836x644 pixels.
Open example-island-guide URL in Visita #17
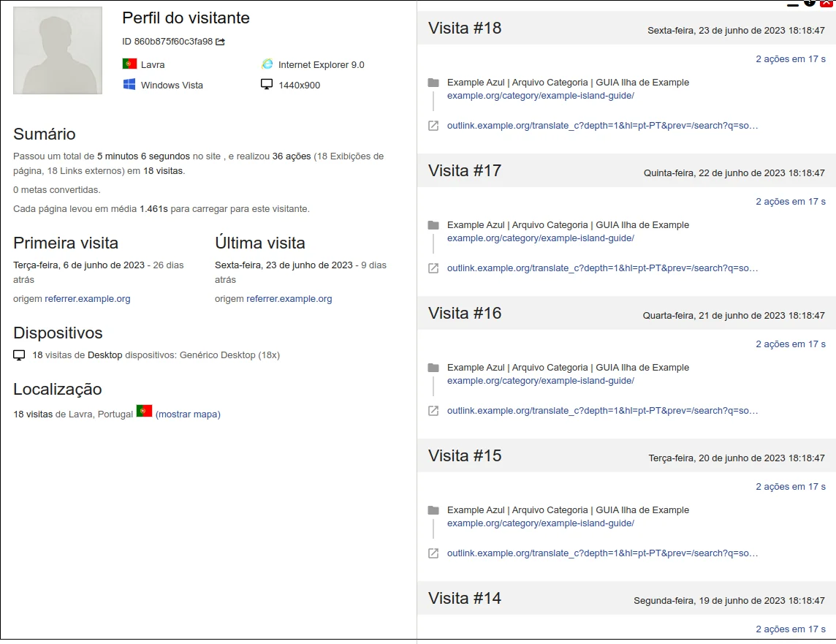coord(540,238)
